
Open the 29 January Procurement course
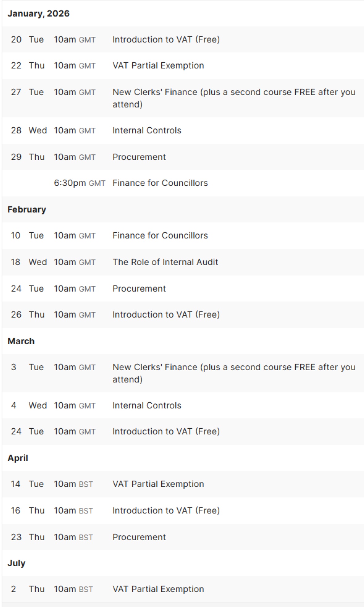tap(139, 157)
